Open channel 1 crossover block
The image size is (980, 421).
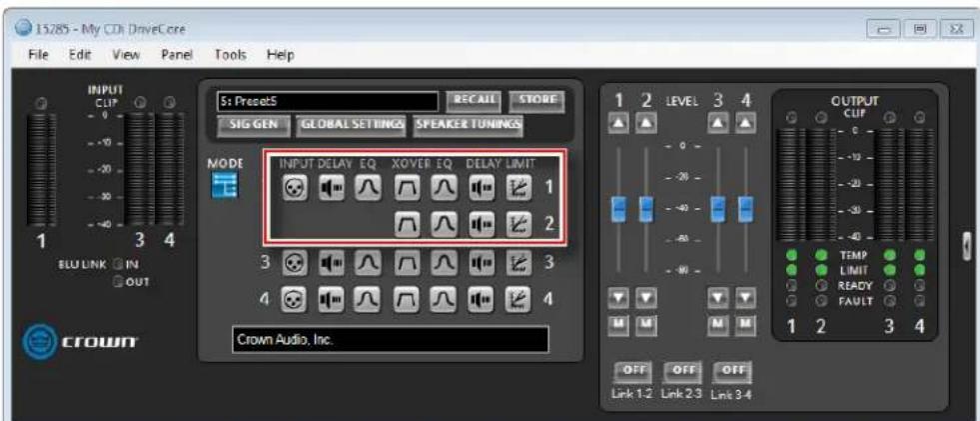407,188
